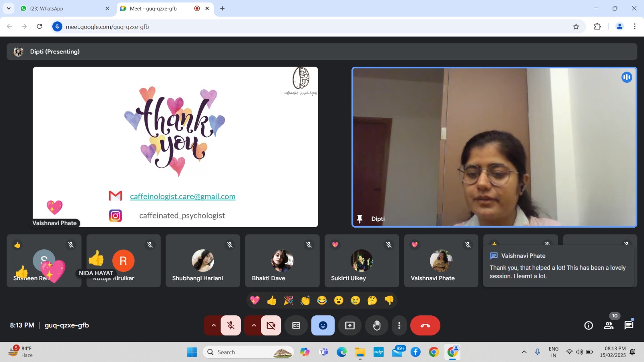This screenshot has height=362, width=644.
Task: Unmute the microphone button
Action: click(x=231, y=325)
